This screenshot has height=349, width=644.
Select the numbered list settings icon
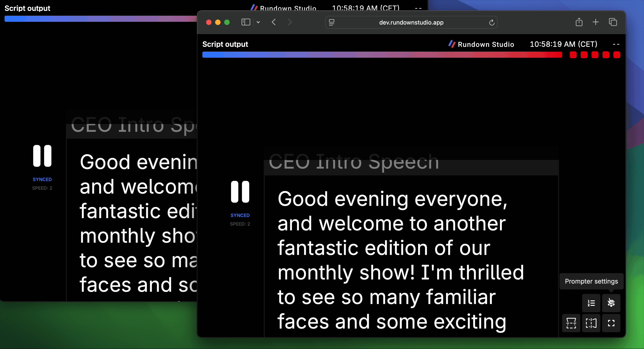pyautogui.click(x=591, y=303)
